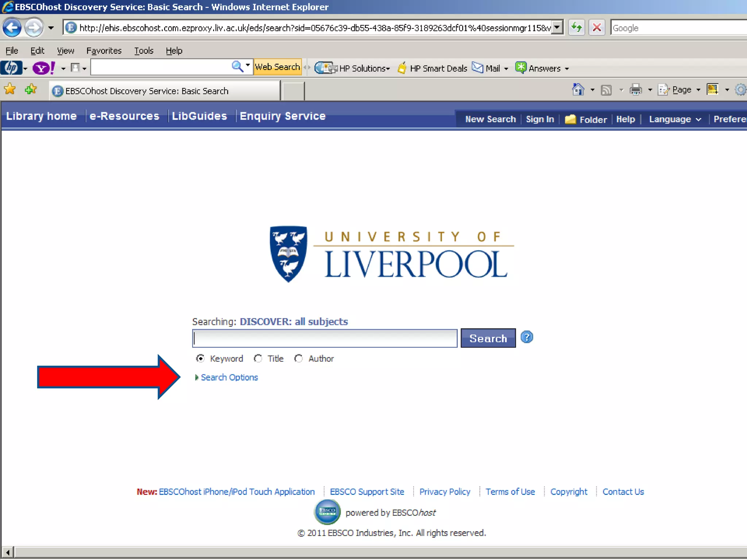
Task: Select the Title radio button
Action: [258, 359]
